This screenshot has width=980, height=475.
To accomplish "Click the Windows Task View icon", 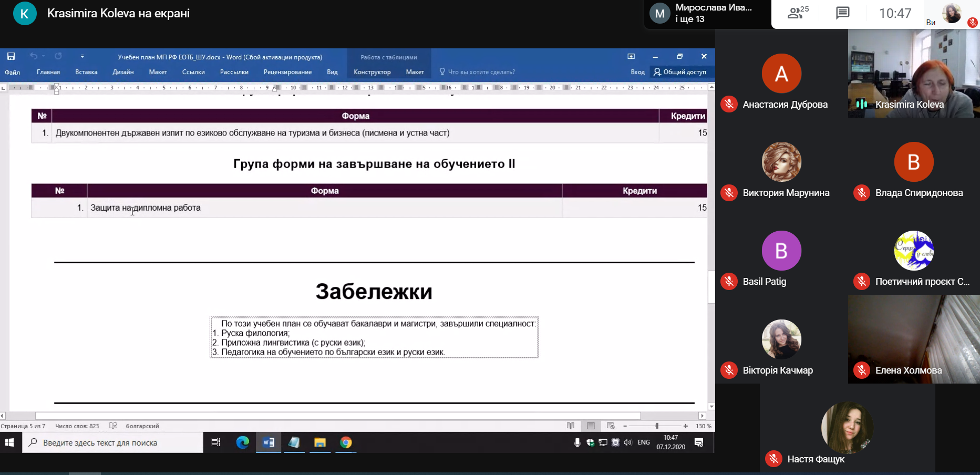I will pyautogui.click(x=215, y=442).
